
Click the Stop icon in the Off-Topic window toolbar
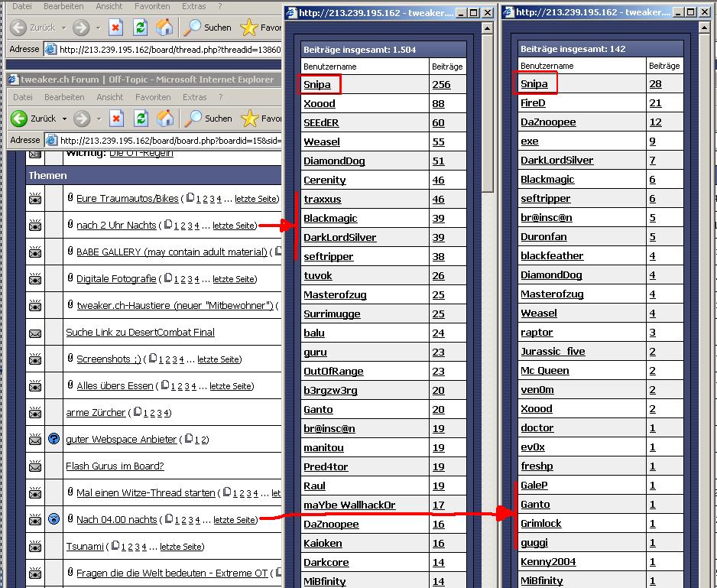(116, 119)
